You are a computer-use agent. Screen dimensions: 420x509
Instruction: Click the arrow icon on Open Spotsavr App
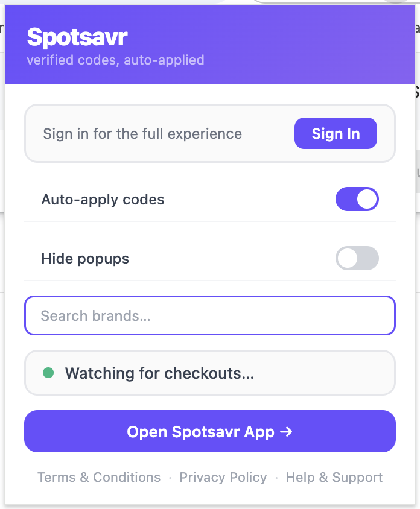[287, 432]
